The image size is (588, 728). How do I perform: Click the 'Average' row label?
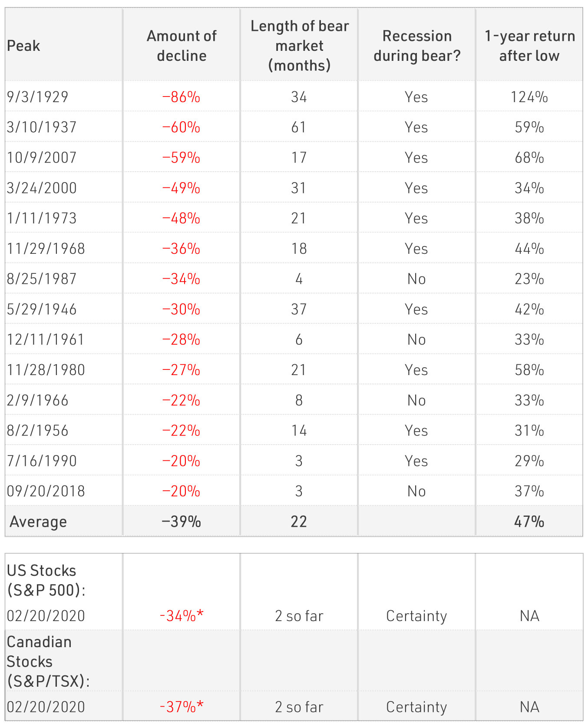point(38,522)
